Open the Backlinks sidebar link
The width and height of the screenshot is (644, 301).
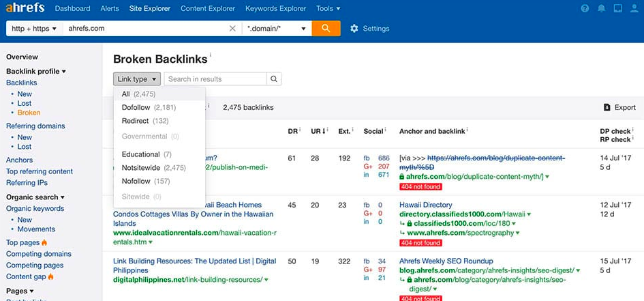pos(21,83)
